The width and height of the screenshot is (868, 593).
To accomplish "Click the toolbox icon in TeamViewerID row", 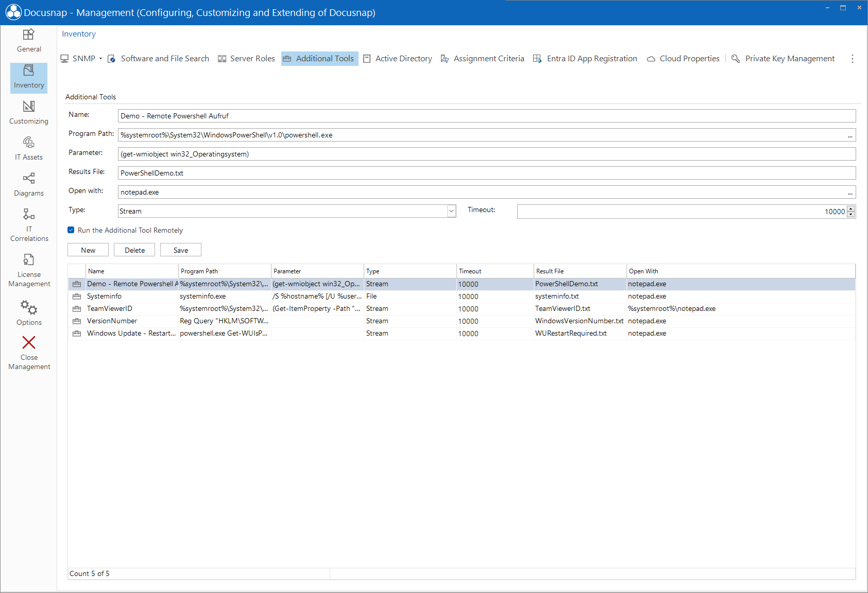I will 77,309.
